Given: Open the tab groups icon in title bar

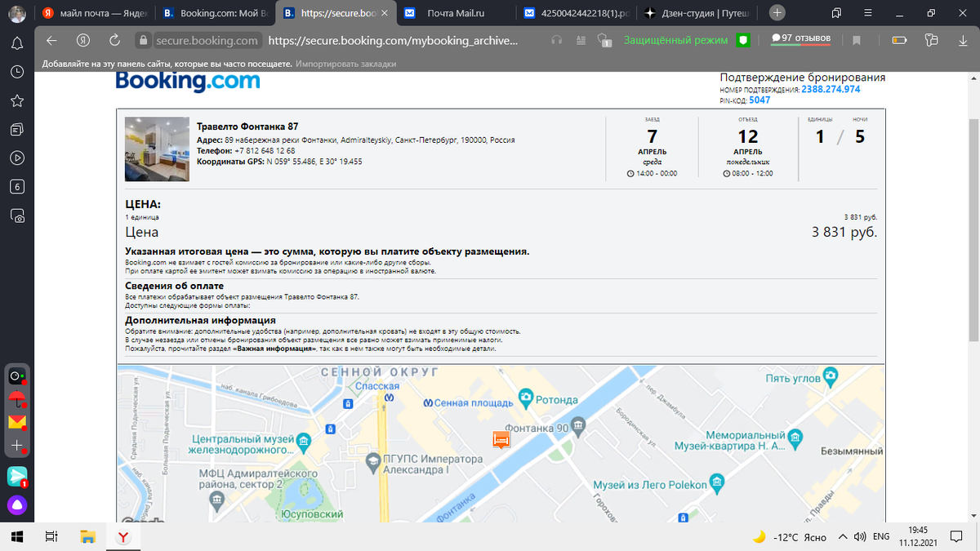Looking at the screenshot, I should 837,13.
